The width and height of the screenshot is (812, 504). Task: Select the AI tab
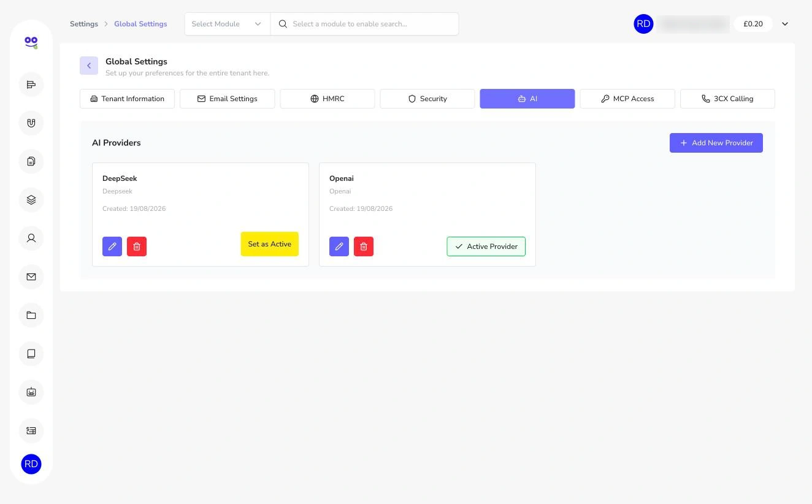(527, 99)
